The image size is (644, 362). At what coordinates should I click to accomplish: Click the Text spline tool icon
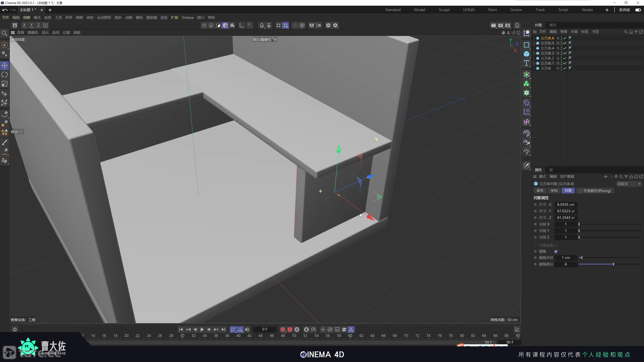pos(527,63)
